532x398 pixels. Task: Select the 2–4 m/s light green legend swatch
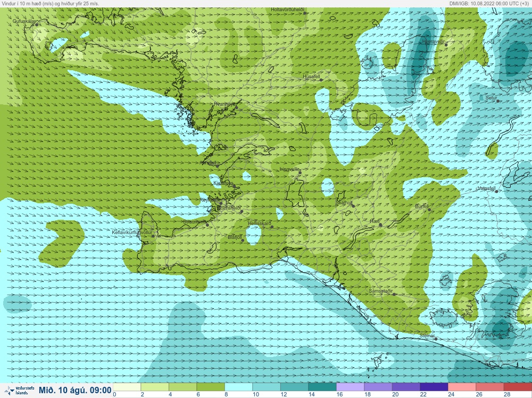pyautogui.click(x=154, y=387)
